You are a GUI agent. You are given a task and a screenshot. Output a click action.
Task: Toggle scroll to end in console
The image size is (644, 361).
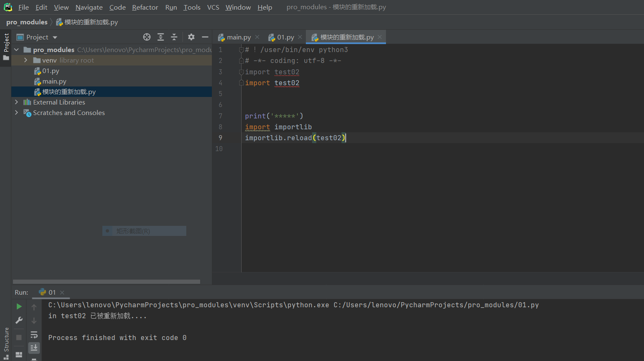point(34,348)
